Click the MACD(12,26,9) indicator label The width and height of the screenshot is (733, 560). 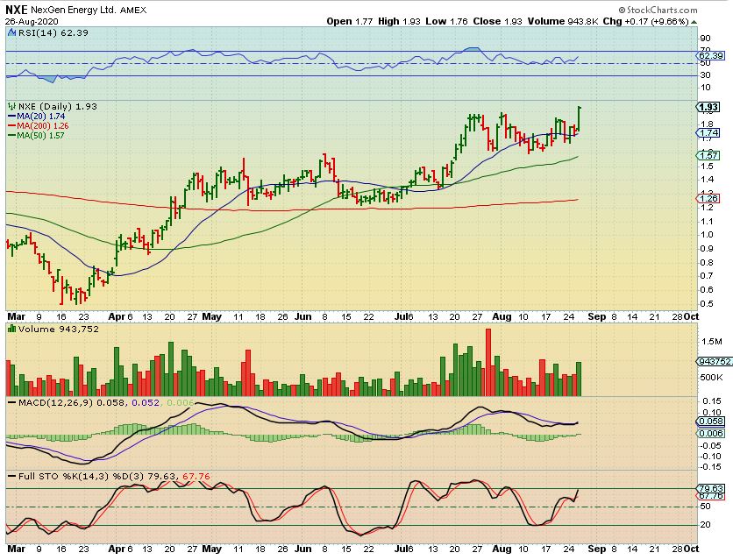pyautogui.click(x=55, y=402)
